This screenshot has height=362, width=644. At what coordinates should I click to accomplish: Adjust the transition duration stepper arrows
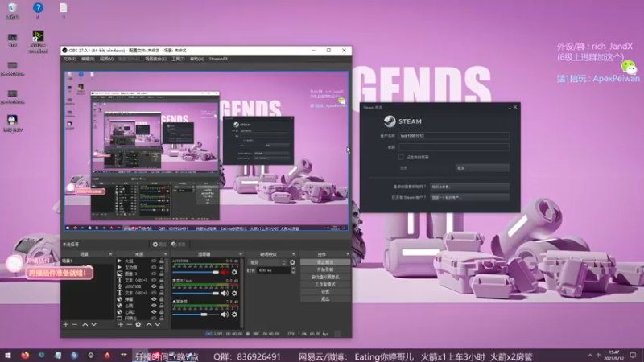click(293, 270)
